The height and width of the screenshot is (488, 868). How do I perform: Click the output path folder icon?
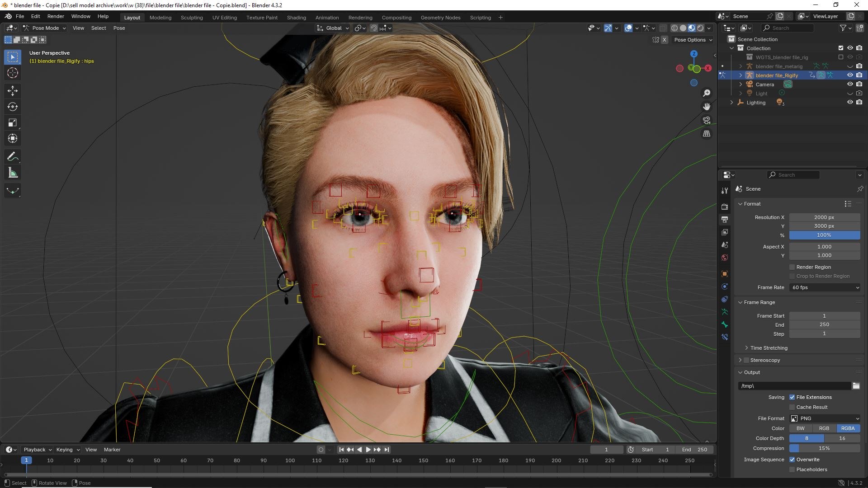tap(856, 385)
